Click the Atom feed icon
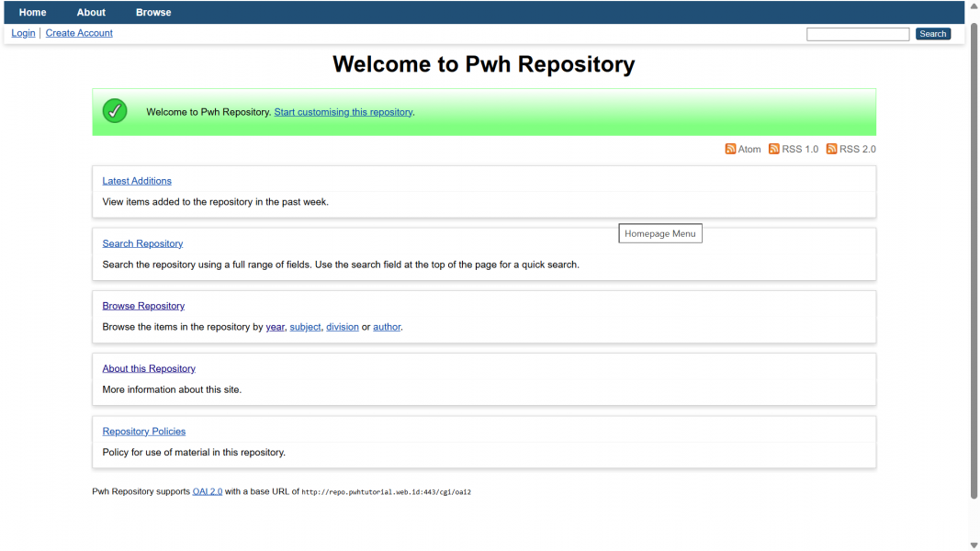The width and height of the screenshot is (980, 551). (730, 149)
